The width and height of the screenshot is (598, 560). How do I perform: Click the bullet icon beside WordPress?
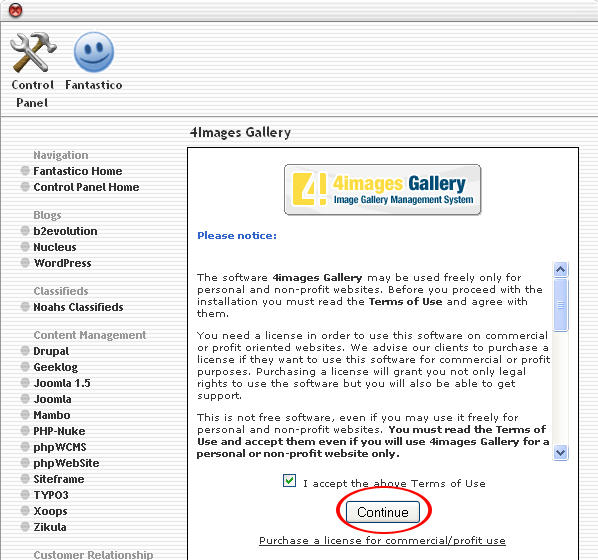click(25, 263)
